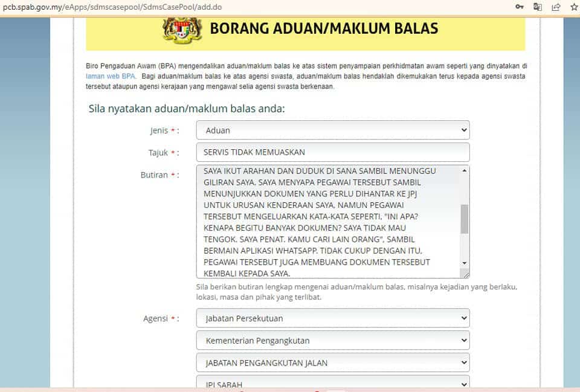Expand the Kementerian Pengangkutan dropdown
Image resolution: width=580 pixels, height=392 pixels.
(333, 340)
